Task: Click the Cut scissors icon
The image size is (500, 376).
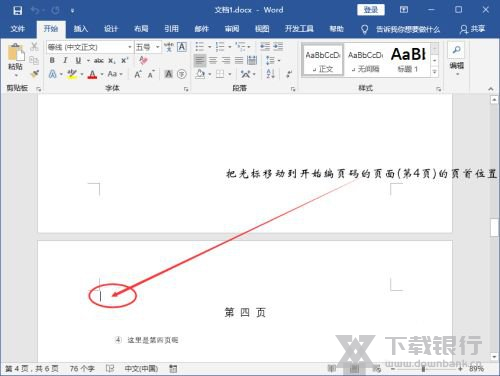Action: point(34,46)
